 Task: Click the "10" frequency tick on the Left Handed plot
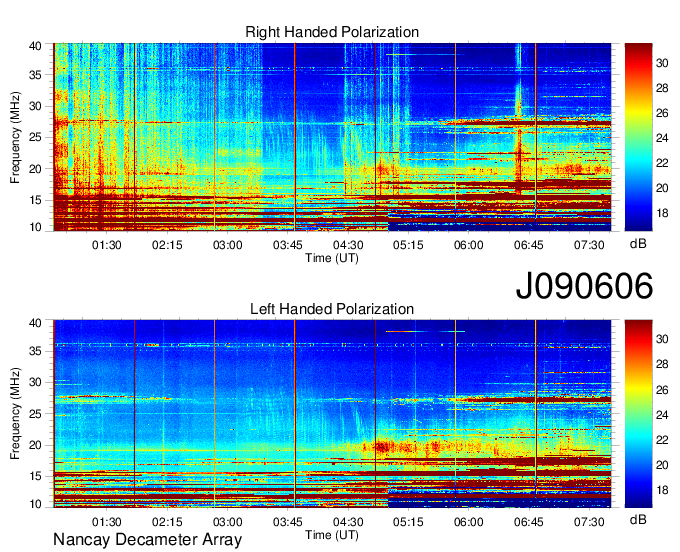point(35,504)
